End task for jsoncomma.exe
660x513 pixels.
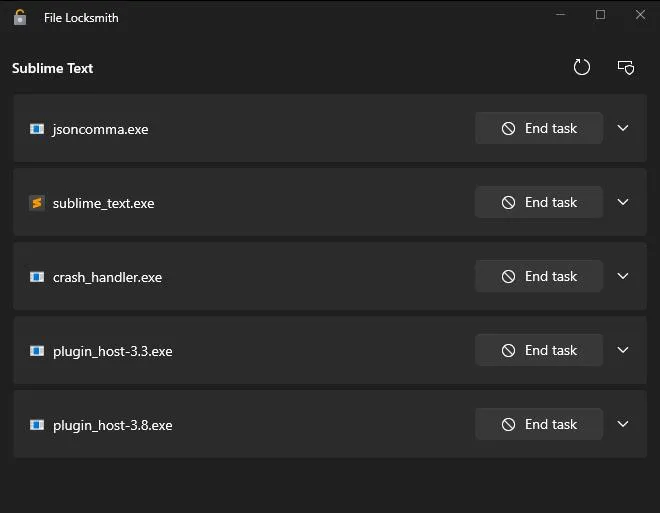tap(539, 128)
